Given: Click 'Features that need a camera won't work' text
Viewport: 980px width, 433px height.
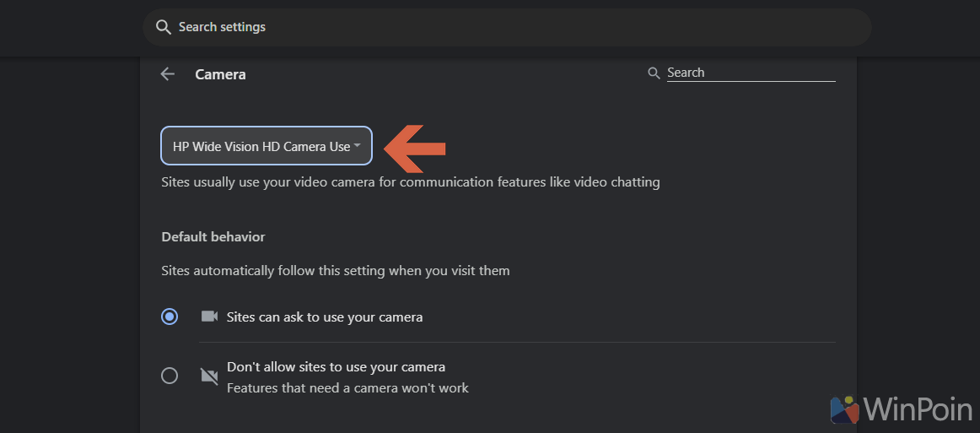Looking at the screenshot, I should click(347, 388).
